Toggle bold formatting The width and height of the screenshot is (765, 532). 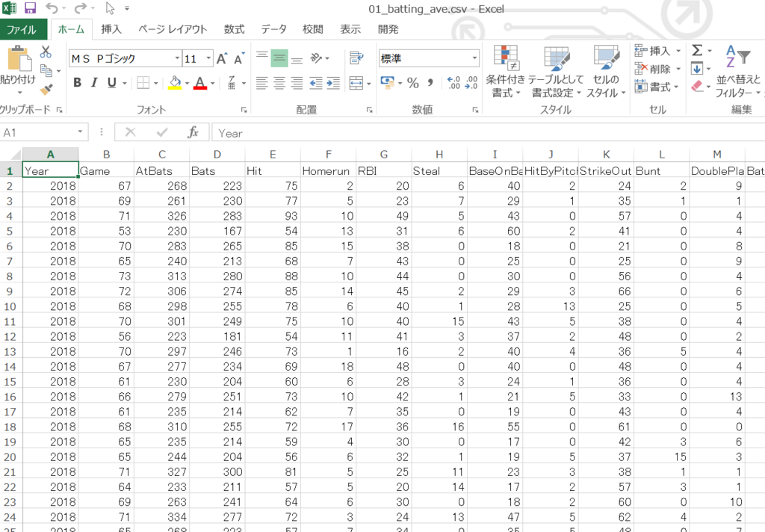click(77, 83)
